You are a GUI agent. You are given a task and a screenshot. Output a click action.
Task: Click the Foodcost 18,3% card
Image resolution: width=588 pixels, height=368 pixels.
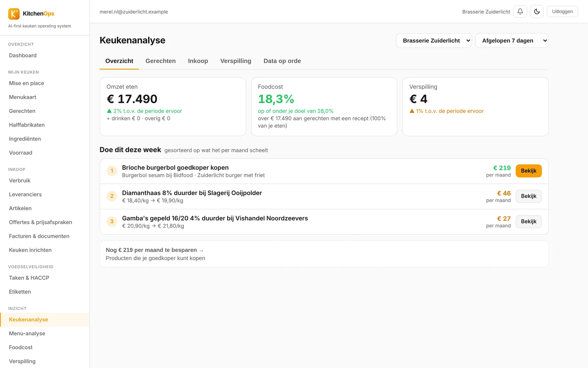coord(324,107)
